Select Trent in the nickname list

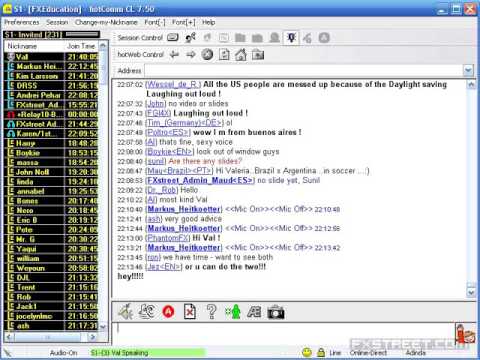[52, 287]
